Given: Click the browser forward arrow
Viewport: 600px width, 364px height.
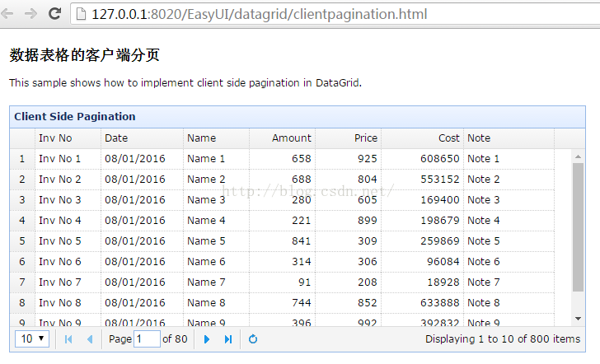Looking at the screenshot, I should coord(31,14).
